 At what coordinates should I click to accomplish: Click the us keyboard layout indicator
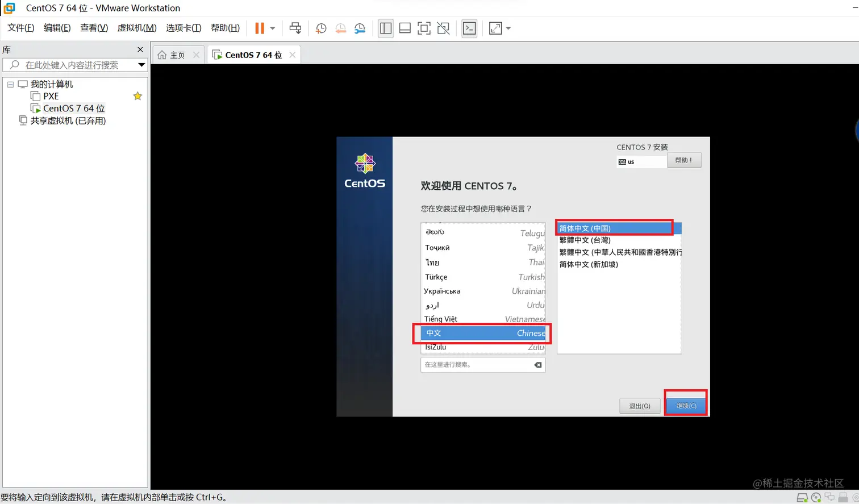(x=641, y=162)
